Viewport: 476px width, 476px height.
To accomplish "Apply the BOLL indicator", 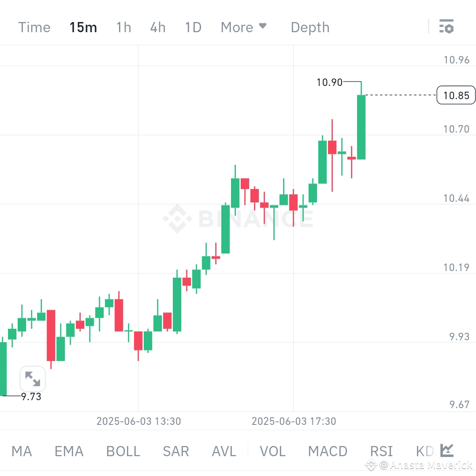I will click(123, 450).
